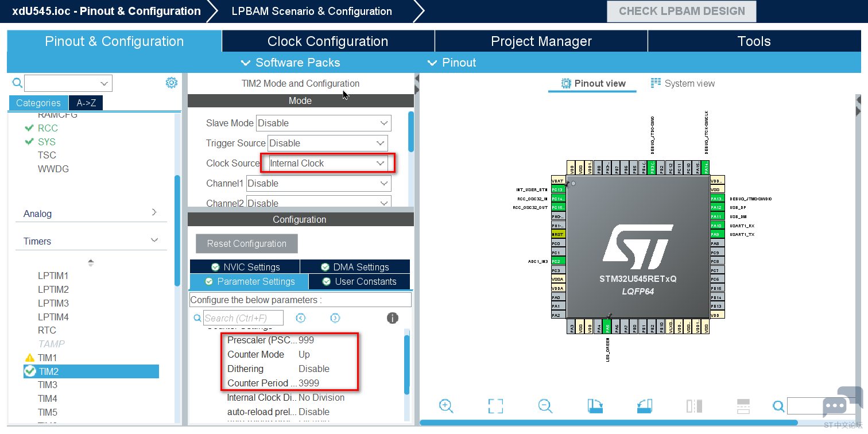The height and width of the screenshot is (434, 868).
Task: Click the parameter Search (Ctrl+F) field
Action: coord(243,318)
